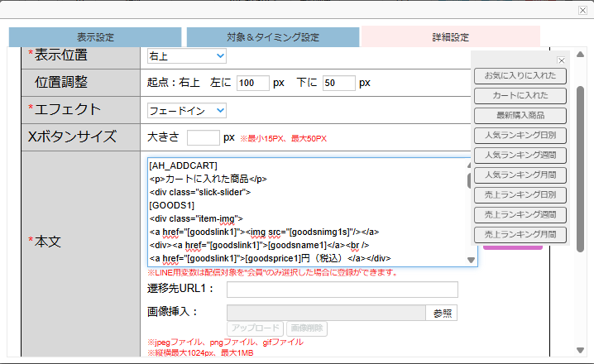Insert お気に入りに入れた variable
Image resolution: width=594 pixels, height=364 pixels.
coord(520,76)
